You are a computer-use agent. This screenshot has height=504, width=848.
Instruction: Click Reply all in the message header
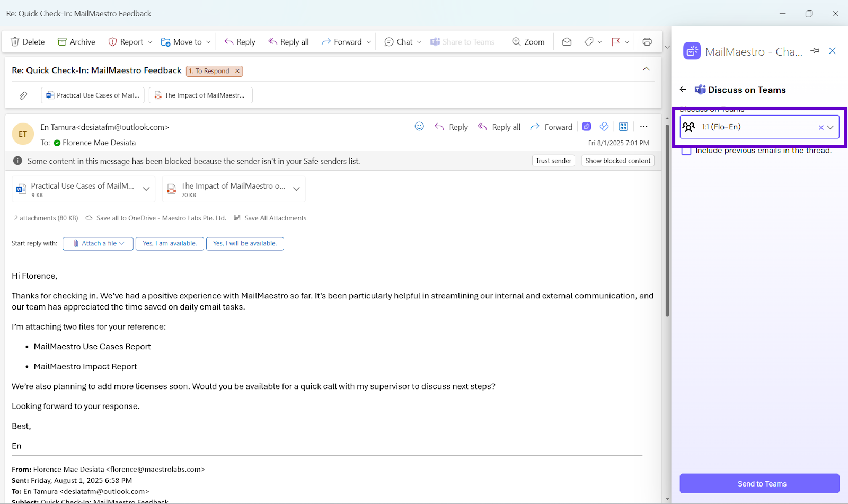(499, 127)
